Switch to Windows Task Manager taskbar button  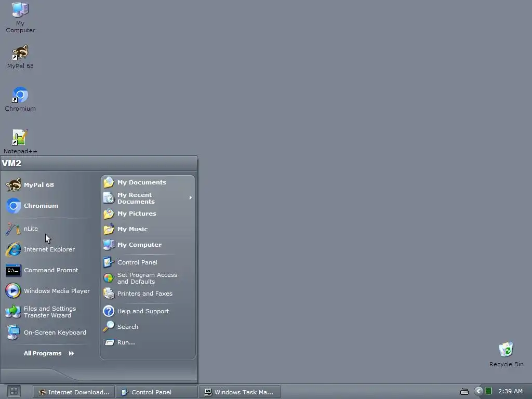(240, 392)
